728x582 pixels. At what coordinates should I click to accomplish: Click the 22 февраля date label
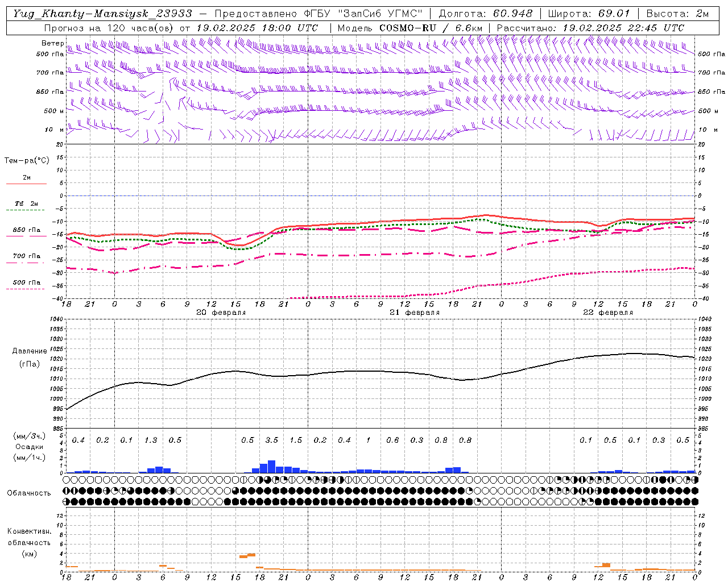[608, 313]
